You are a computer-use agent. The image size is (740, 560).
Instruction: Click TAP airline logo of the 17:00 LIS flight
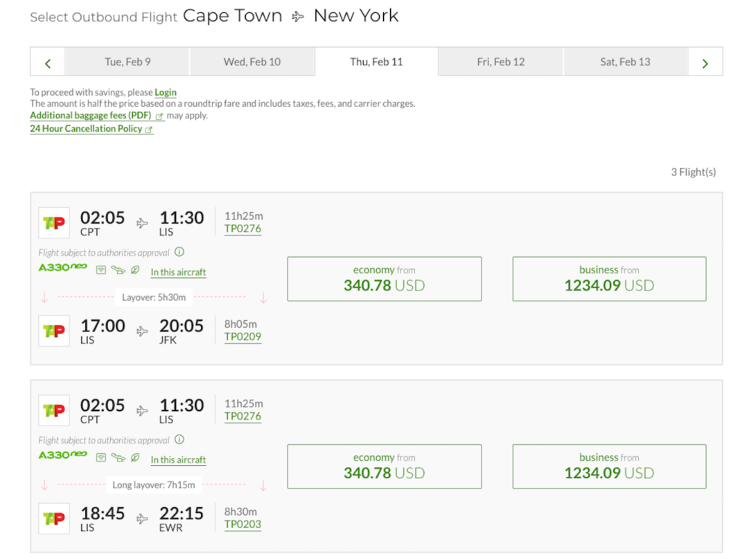click(54, 331)
